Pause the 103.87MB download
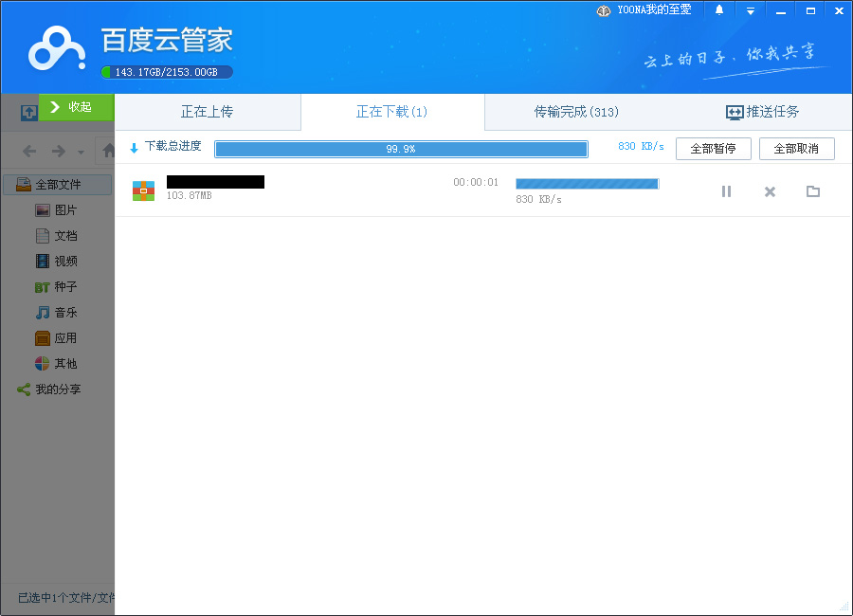The image size is (853, 616). click(726, 191)
